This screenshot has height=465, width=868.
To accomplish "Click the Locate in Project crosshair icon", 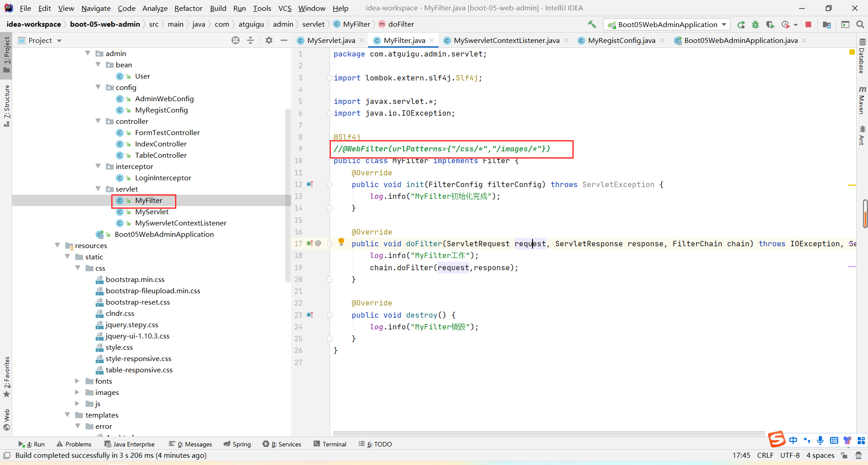I will click(x=236, y=40).
